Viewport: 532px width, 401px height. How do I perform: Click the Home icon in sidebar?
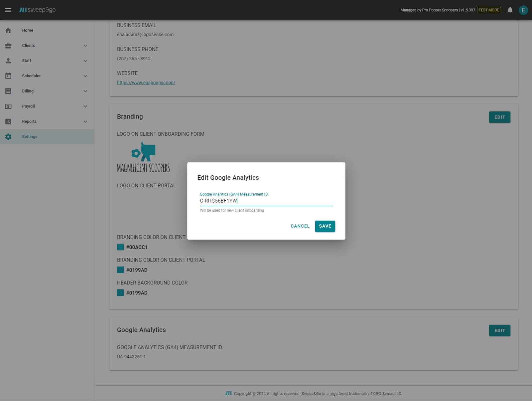click(8, 30)
